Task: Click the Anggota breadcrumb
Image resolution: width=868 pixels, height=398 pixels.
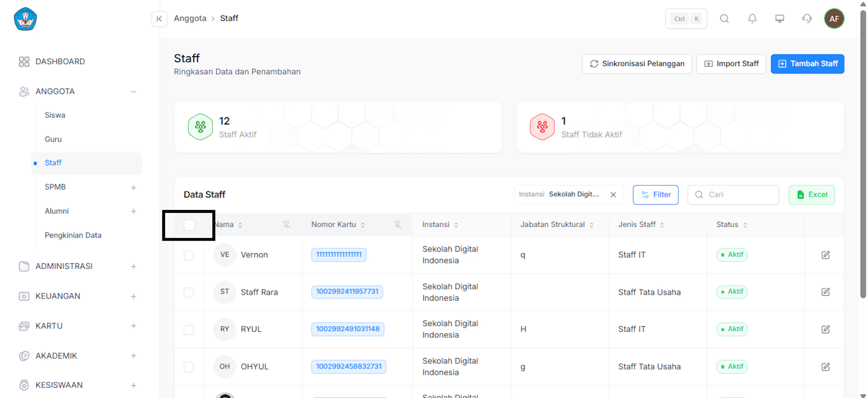Action: click(190, 18)
